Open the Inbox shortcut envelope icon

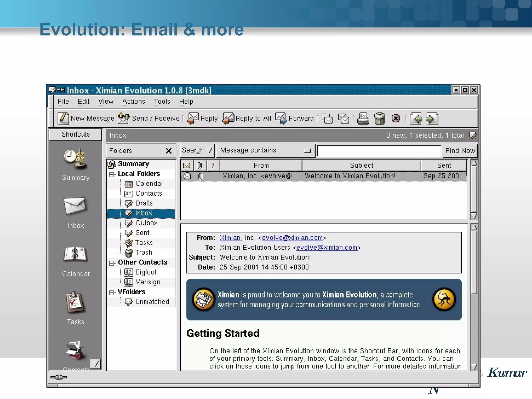75,206
